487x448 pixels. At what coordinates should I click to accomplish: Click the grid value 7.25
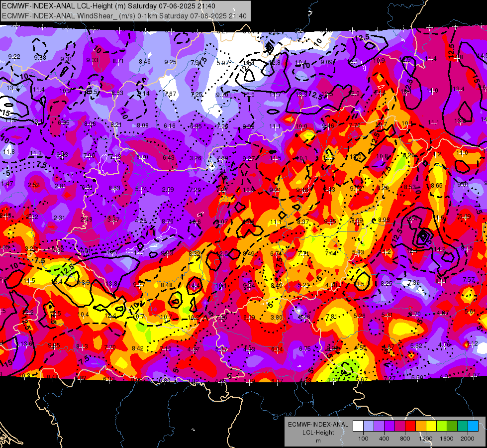(196, 95)
